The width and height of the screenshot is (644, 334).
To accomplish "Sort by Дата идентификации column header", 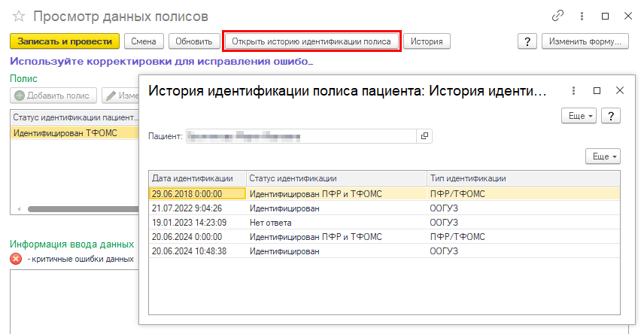I will pos(197,178).
